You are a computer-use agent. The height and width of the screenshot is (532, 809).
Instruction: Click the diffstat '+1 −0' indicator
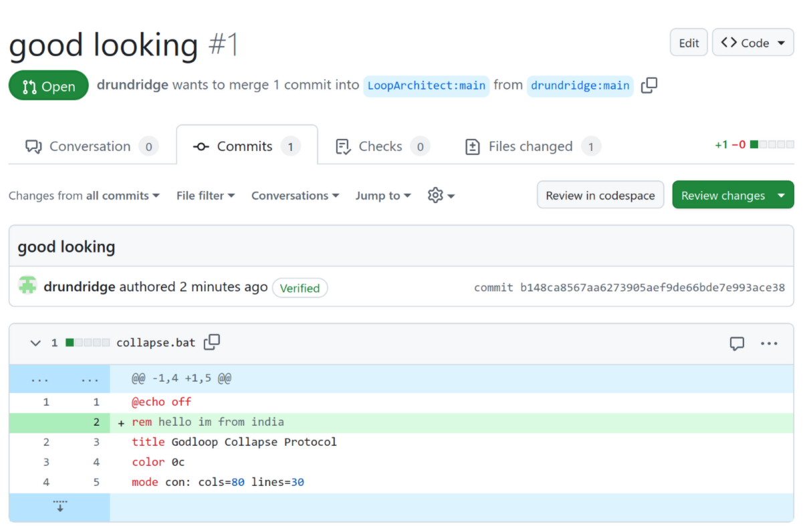coord(754,144)
